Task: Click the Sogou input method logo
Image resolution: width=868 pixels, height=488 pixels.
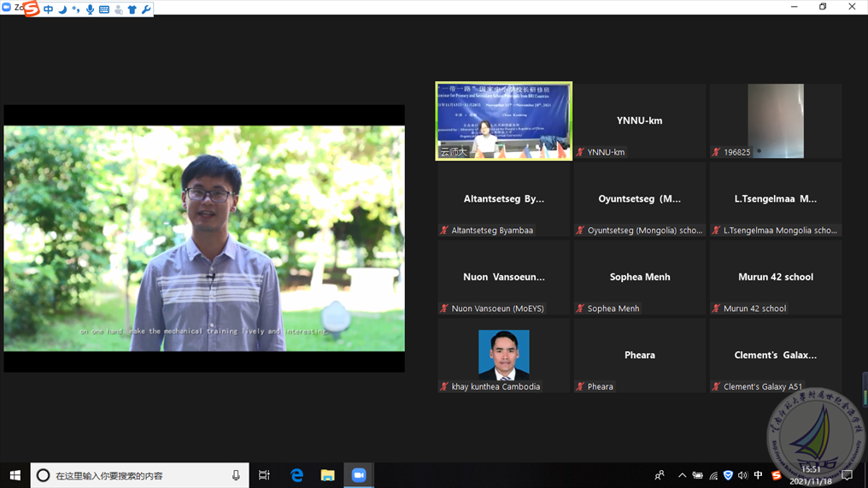Action: (x=32, y=9)
